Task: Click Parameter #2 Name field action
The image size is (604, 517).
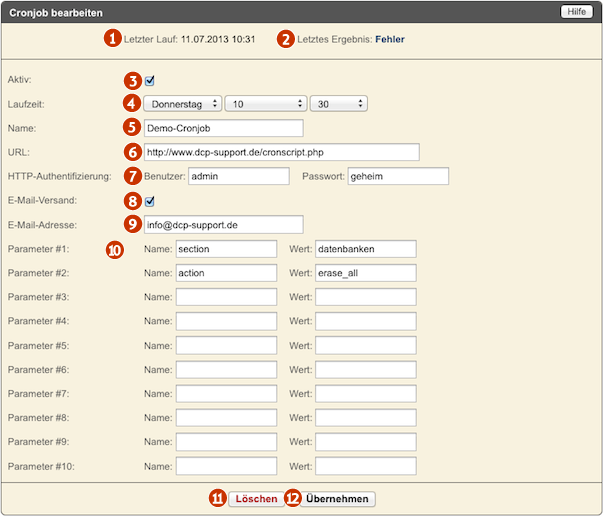Action: 226,273
